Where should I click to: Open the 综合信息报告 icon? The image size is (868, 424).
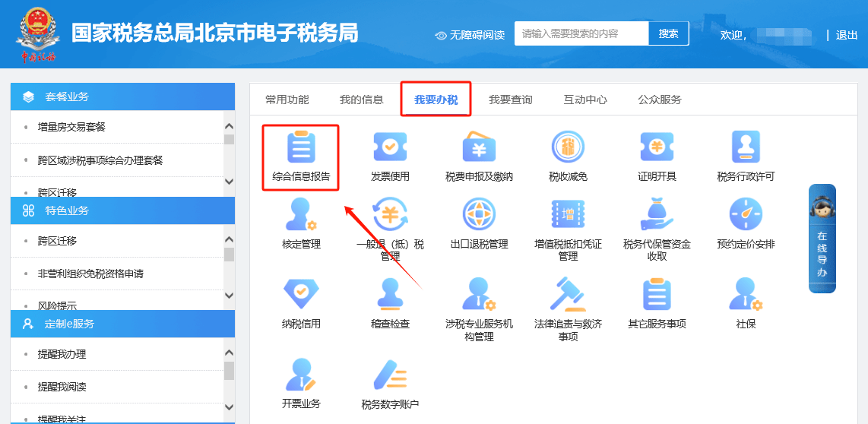(301, 149)
